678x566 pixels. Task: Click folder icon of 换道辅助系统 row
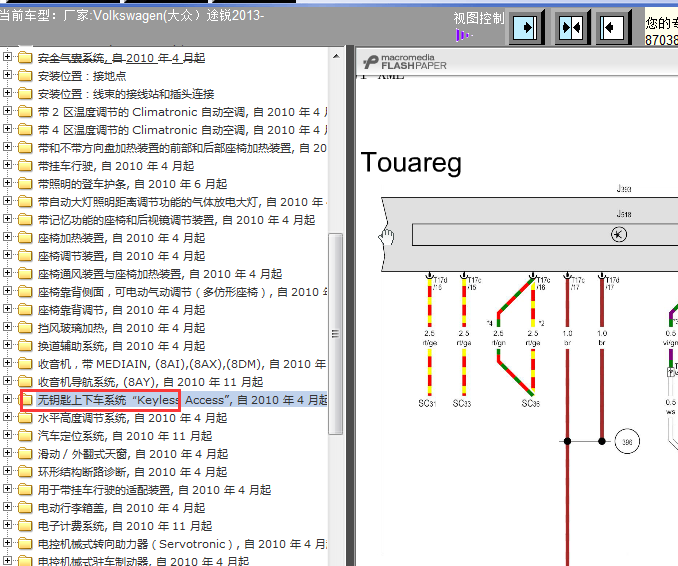(x=26, y=346)
